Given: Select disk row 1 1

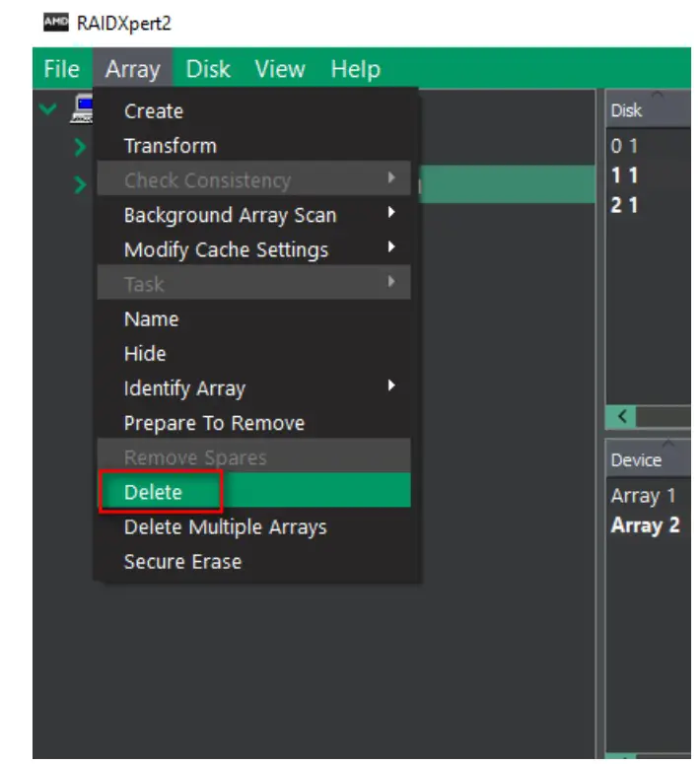Looking at the screenshot, I should click(648, 175).
